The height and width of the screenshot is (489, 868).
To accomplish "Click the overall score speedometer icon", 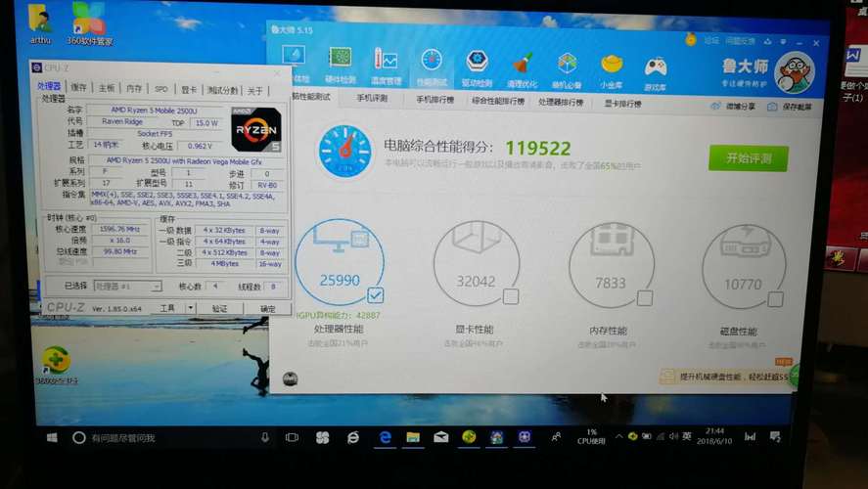I will click(x=345, y=151).
